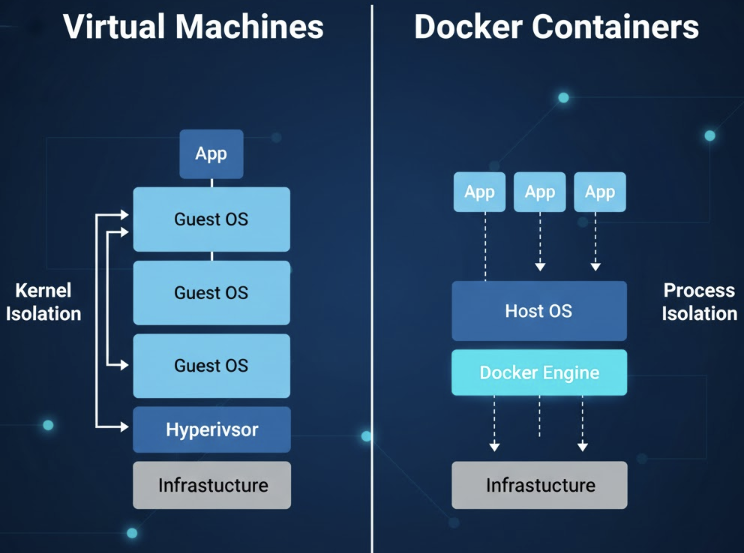The height and width of the screenshot is (553, 744).
Task: Select the rightmost App box in Docker Containers
Action: [x=600, y=192]
